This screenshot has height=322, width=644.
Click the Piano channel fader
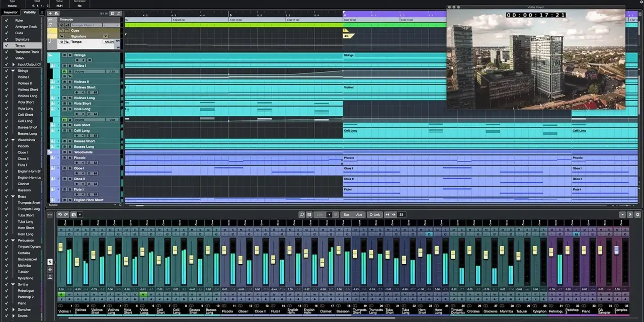tap(584, 250)
